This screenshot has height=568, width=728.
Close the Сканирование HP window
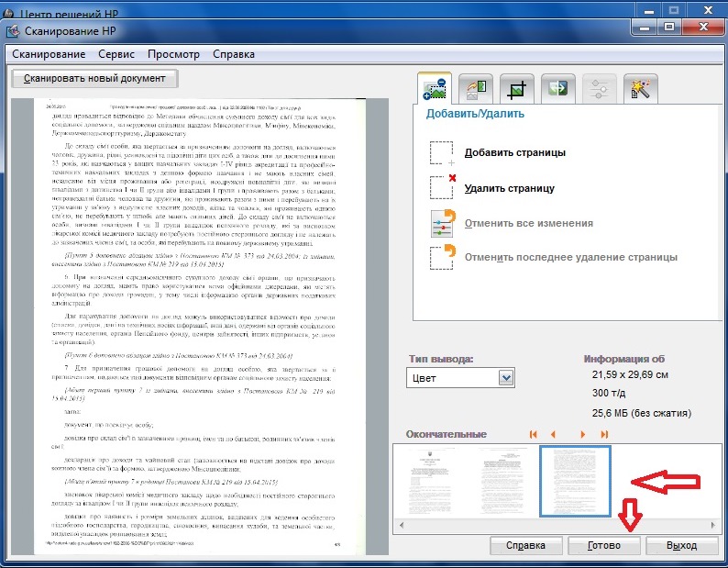point(703,28)
